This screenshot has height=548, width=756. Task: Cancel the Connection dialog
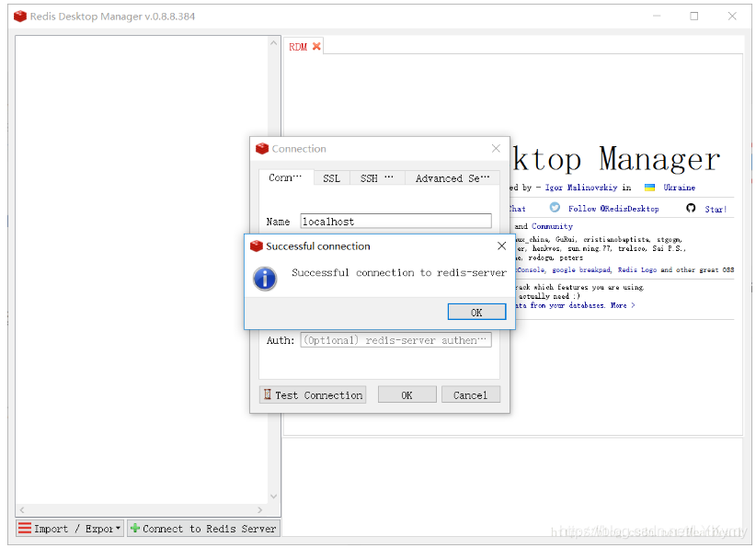click(x=471, y=394)
